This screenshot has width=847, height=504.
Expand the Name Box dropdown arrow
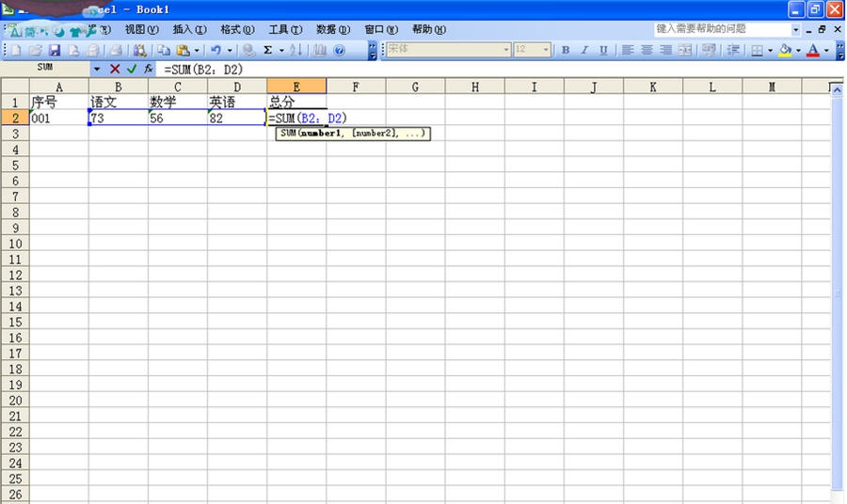pos(97,69)
